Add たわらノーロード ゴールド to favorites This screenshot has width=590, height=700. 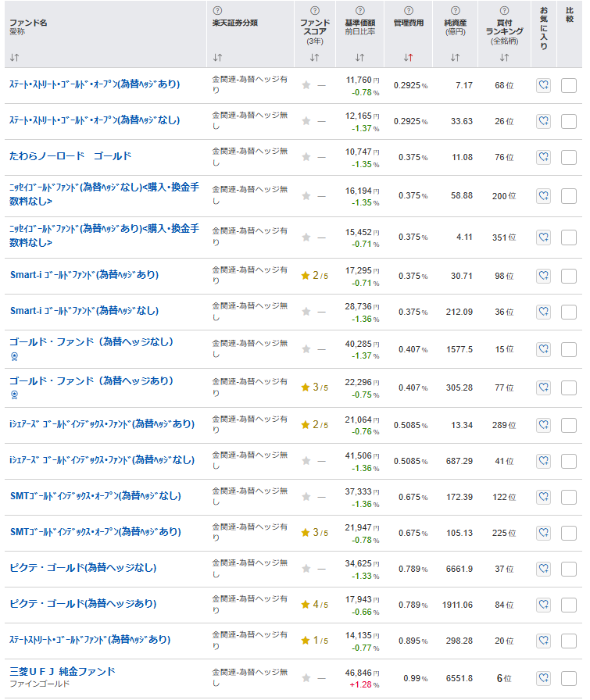click(543, 157)
